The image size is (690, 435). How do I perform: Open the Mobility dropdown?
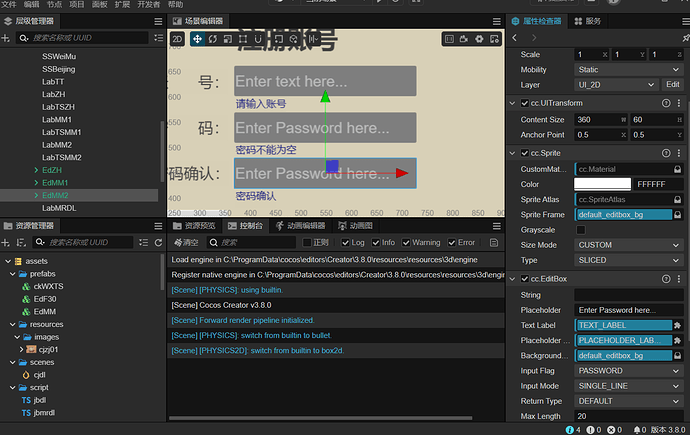[x=628, y=69]
